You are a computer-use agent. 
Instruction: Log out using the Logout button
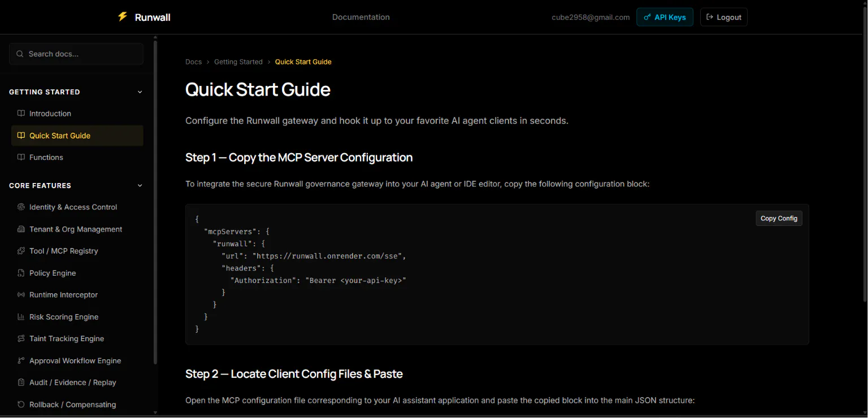(724, 17)
